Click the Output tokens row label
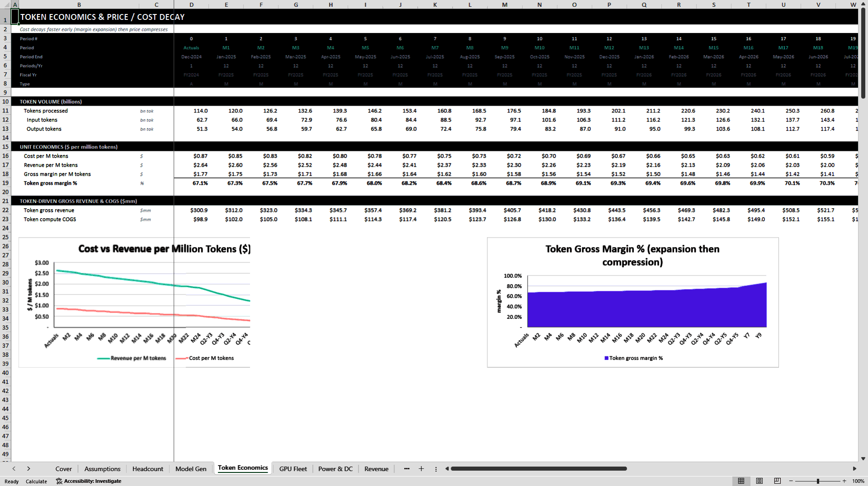 [x=44, y=129]
